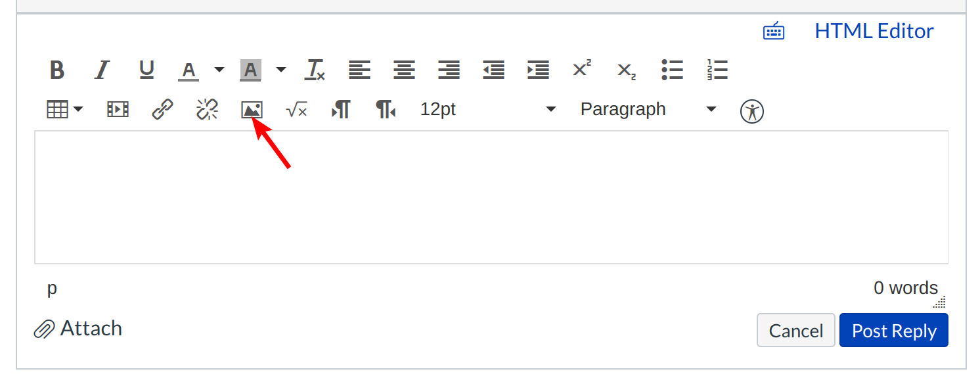Screen dimensions: 980x384
Task: Toggle italic text style
Action: coord(102,70)
